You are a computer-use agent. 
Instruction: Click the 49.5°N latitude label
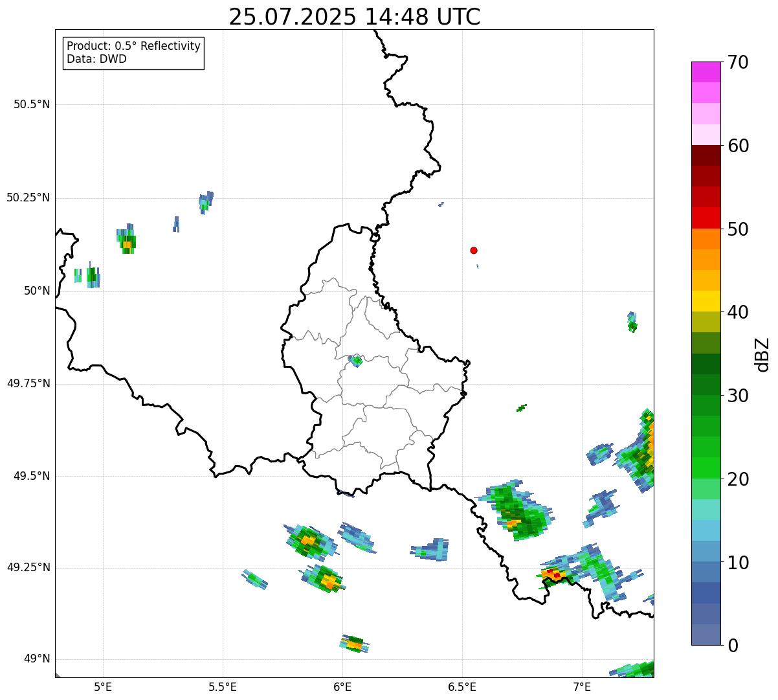pyautogui.click(x=32, y=476)
